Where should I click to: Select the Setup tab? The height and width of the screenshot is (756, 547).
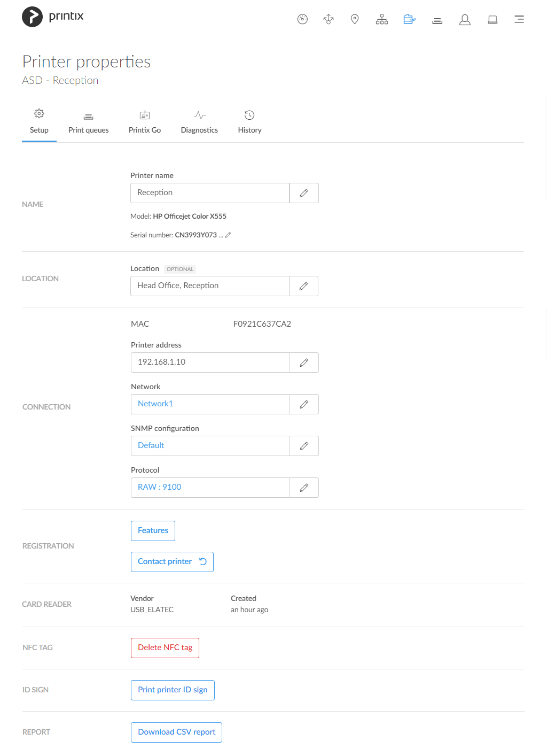tap(39, 122)
